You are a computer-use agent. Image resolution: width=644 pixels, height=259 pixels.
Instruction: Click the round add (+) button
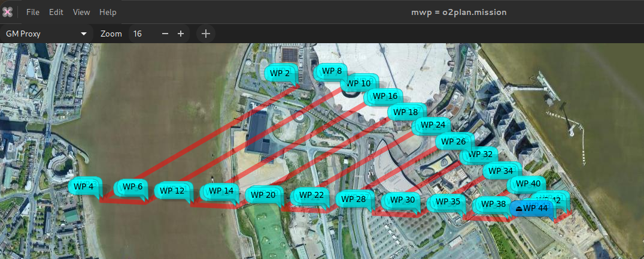[x=205, y=34]
